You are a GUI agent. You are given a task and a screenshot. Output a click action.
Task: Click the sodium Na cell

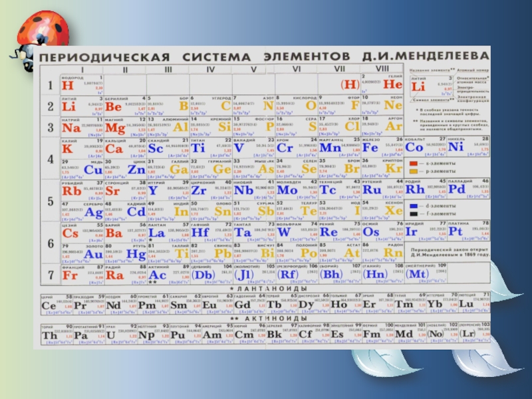tap(82, 127)
